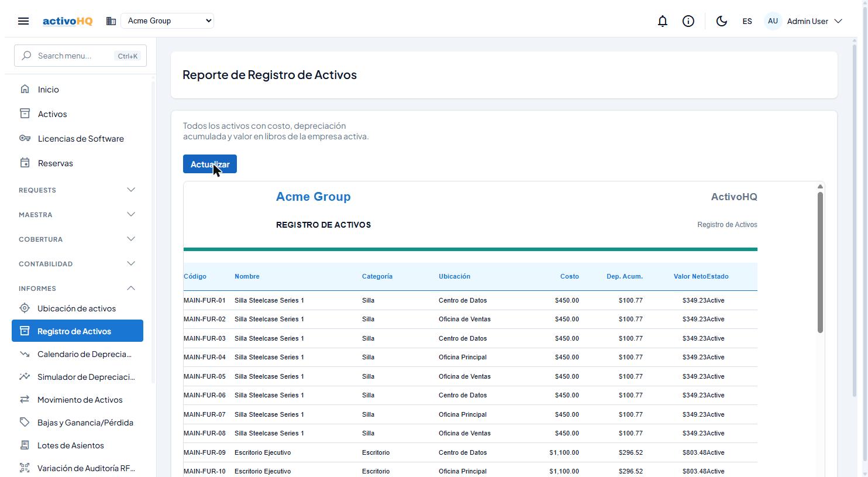Viewport: 868px width, 477px height.
Task: Click Escritorio Ejecutivo name in MAIN-FUR-09 row
Action: pyautogui.click(x=263, y=452)
